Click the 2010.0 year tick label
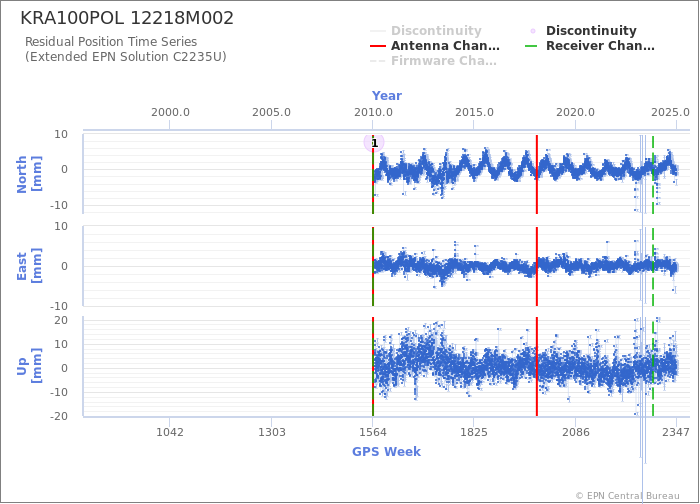Screen dimensions: 700x504 click(x=373, y=112)
